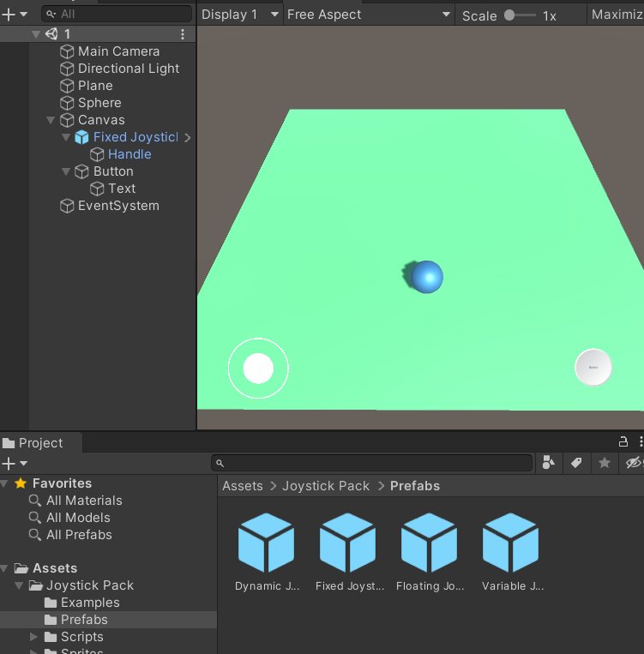Open Search by Type filter icon
The image size is (644, 654).
click(x=549, y=463)
